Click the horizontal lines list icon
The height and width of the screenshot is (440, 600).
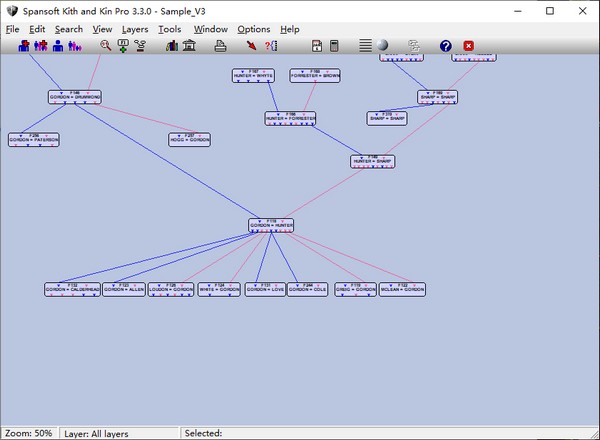tap(365, 46)
